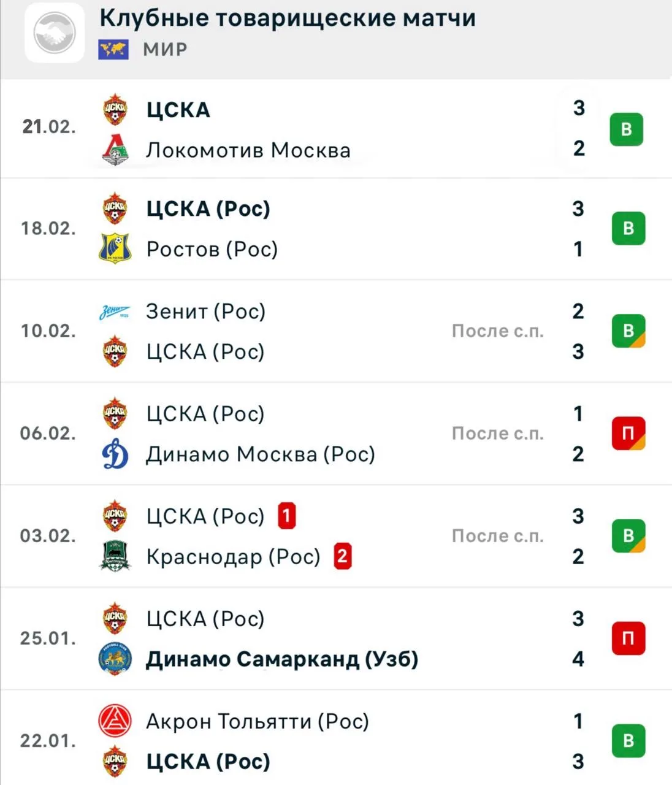The image size is (672, 785).
Task: Select the Динамо Самарканд (Узб) team name
Action: click(x=282, y=659)
